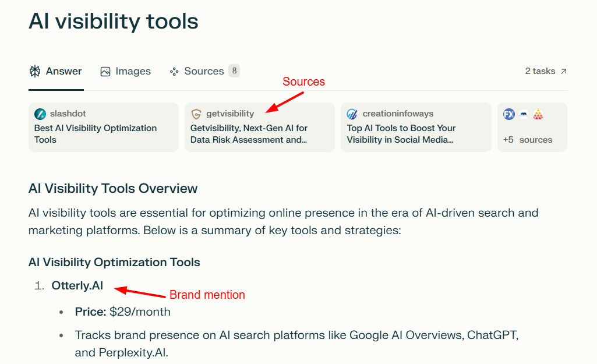Click the Sources tab's connected-dots icon

[x=174, y=72]
